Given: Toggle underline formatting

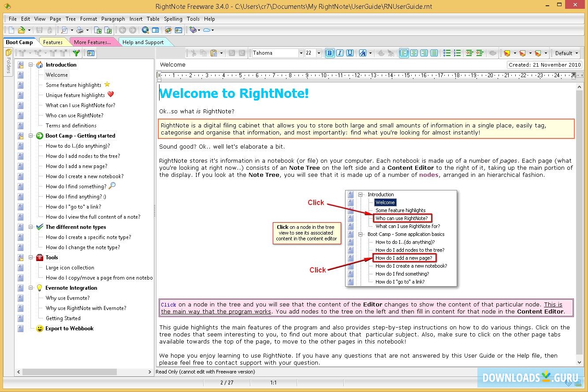Looking at the screenshot, I should coord(350,53).
